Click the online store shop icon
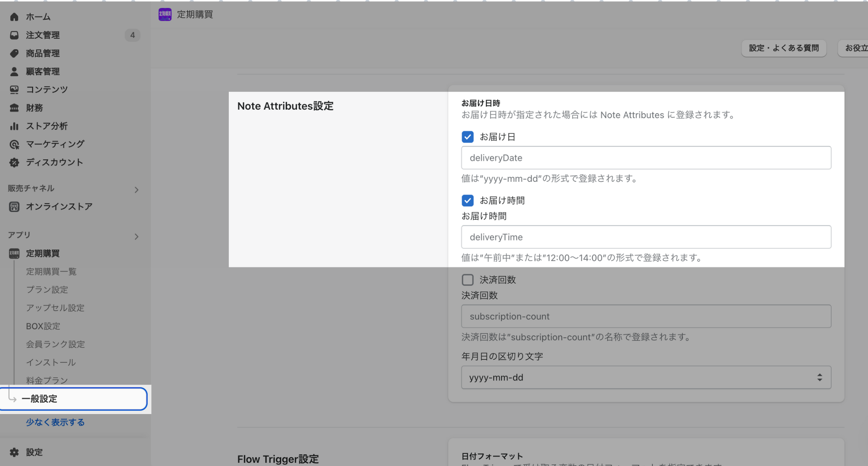The image size is (868, 466). (14, 207)
